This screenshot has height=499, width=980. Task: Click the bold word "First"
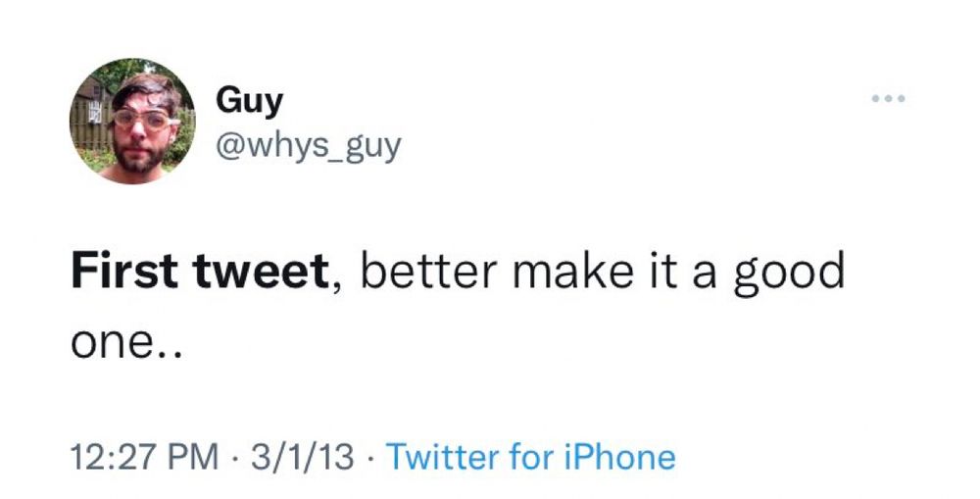coord(118,272)
